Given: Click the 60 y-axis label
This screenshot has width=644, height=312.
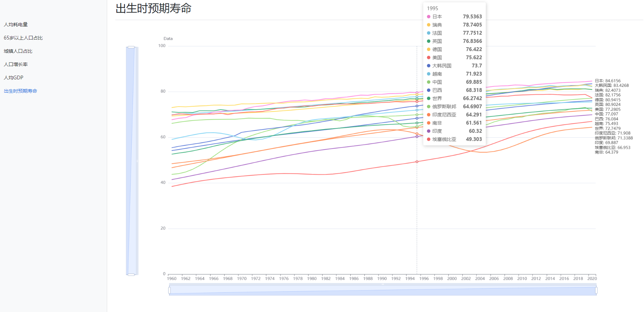Looking at the screenshot, I should pos(163,137).
